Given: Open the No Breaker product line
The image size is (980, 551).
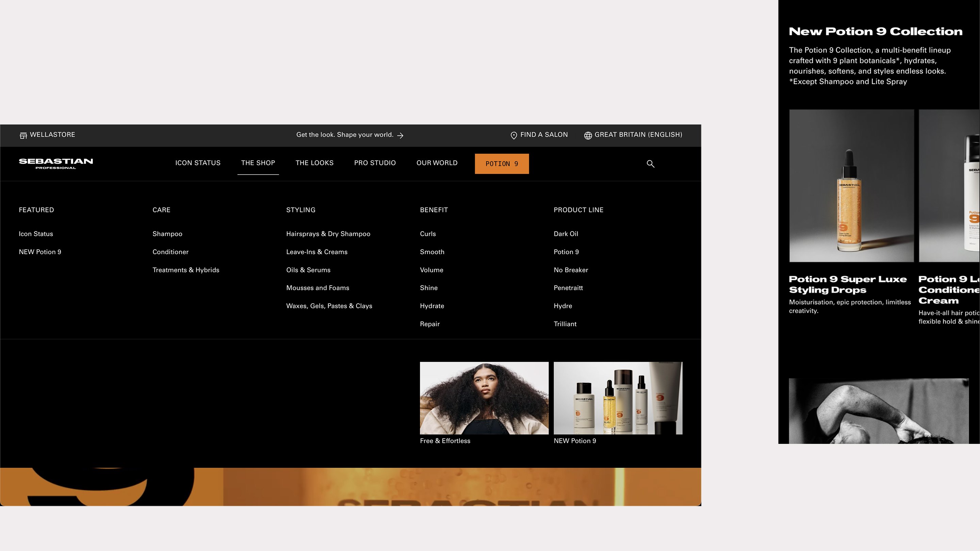Looking at the screenshot, I should coord(571,270).
